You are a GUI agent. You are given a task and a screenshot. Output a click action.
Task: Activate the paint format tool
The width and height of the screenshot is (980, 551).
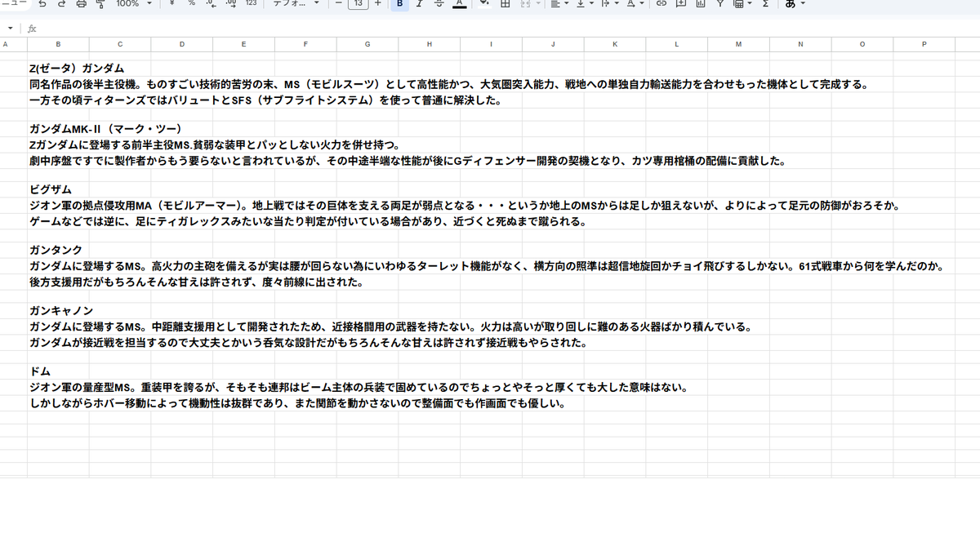pyautogui.click(x=101, y=4)
